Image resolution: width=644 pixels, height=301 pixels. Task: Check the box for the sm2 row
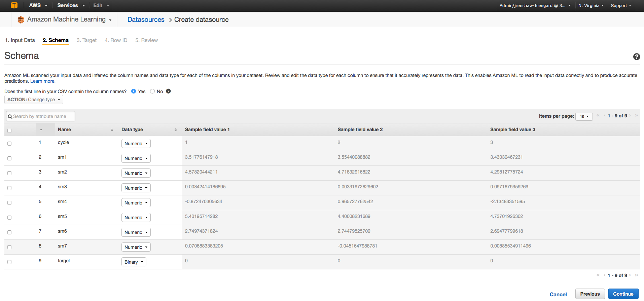9,173
